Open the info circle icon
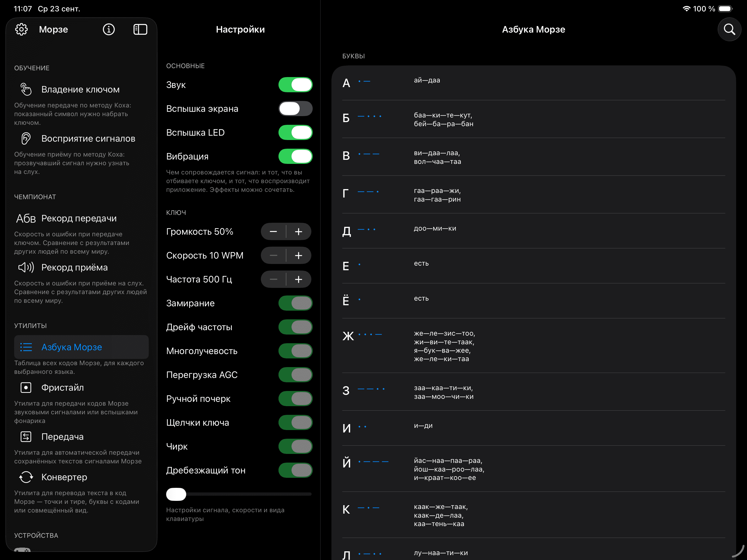 tap(108, 29)
